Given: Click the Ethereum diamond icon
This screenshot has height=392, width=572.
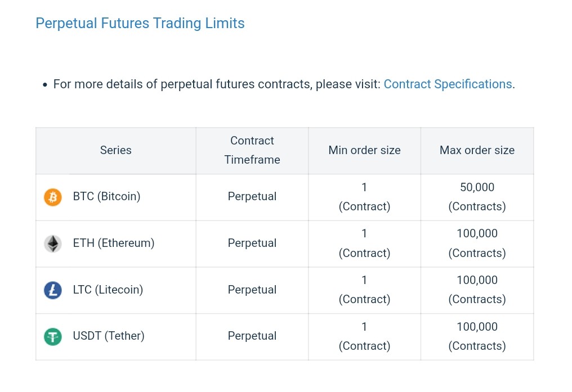Looking at the screenshot, I should coord(52,244).
